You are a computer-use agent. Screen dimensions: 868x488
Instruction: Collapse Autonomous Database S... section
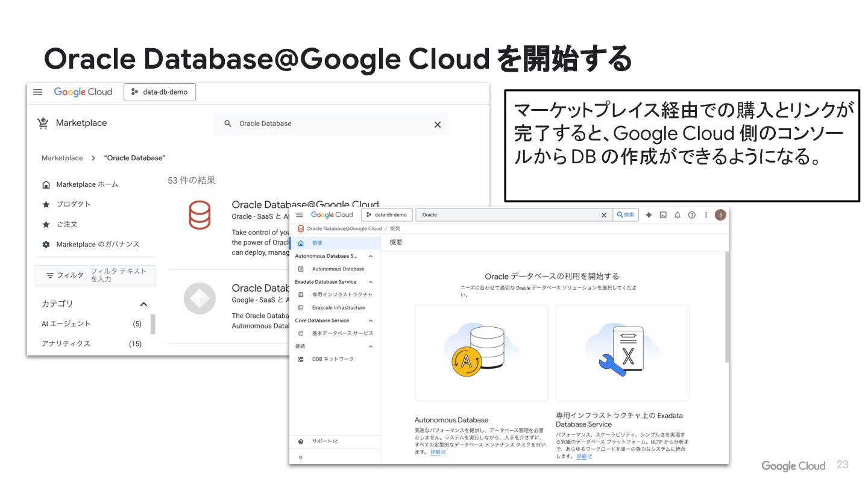click(x=370, y=256)
